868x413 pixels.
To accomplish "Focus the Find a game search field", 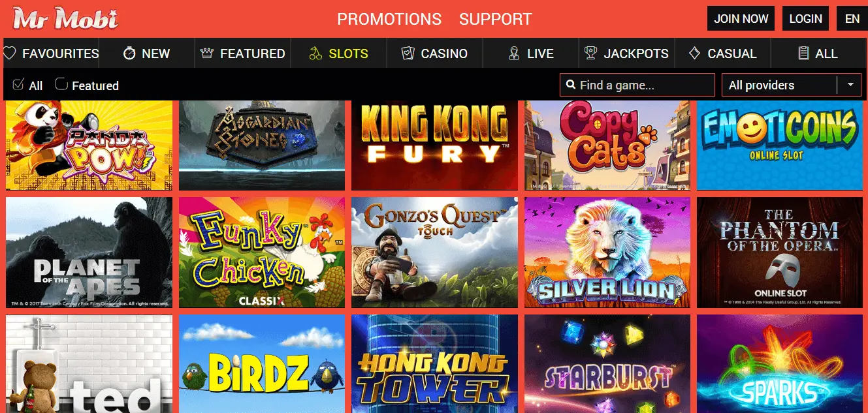I will click(637, 85).
